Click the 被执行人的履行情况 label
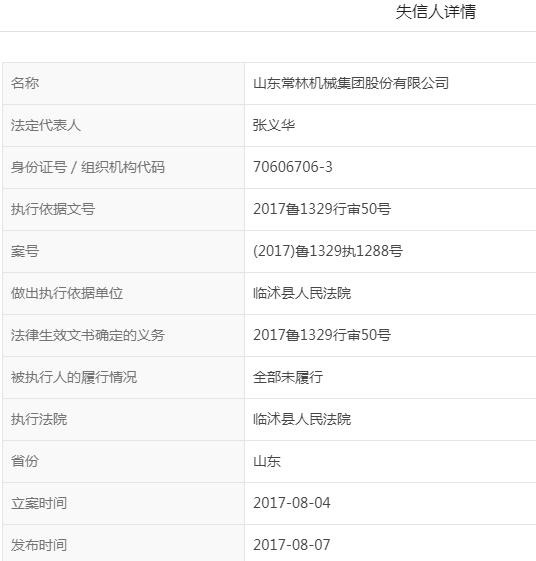 (74, 377)
